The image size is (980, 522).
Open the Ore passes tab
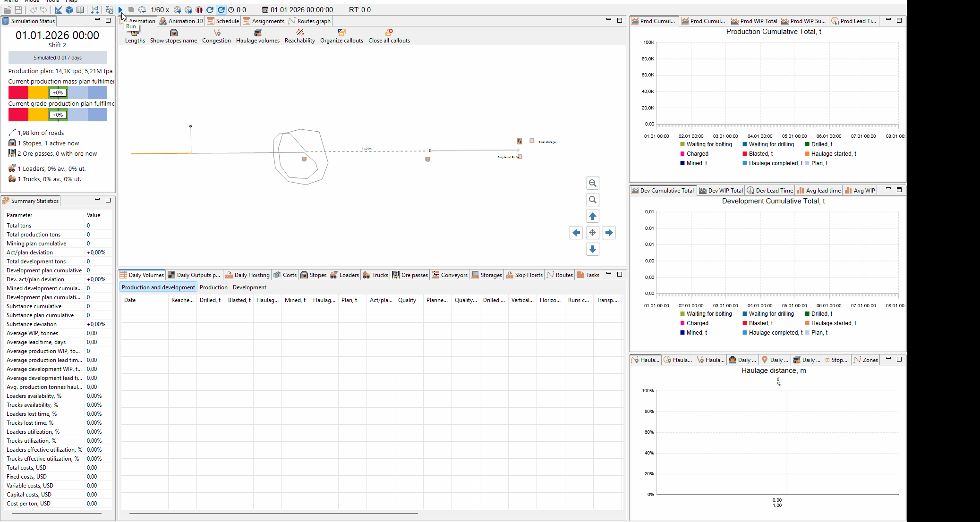click(410, 275)
